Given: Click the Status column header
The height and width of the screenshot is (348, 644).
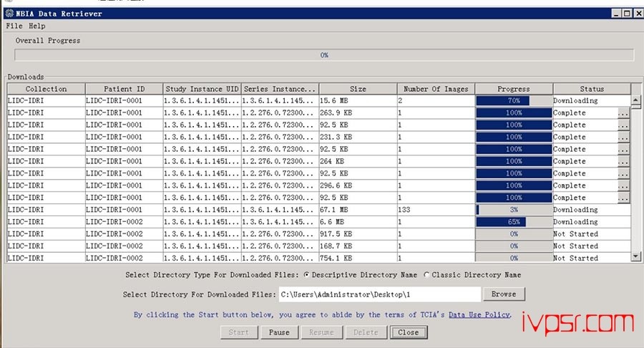Looking at the screenshot, I should tap(592, 89).
